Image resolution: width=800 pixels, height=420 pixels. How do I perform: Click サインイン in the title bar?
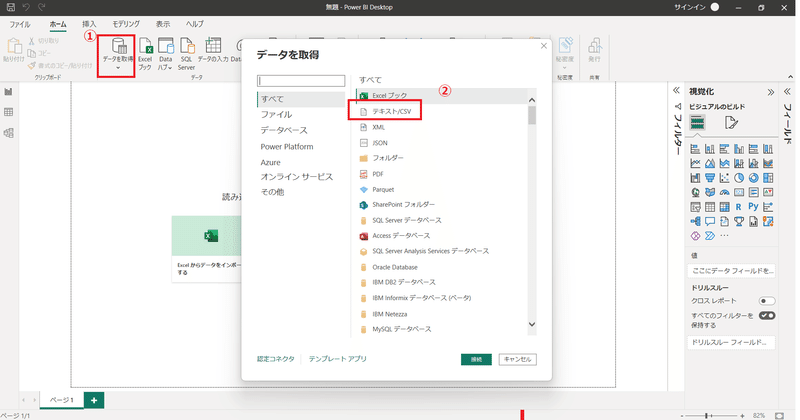click(x=690, y=7)
